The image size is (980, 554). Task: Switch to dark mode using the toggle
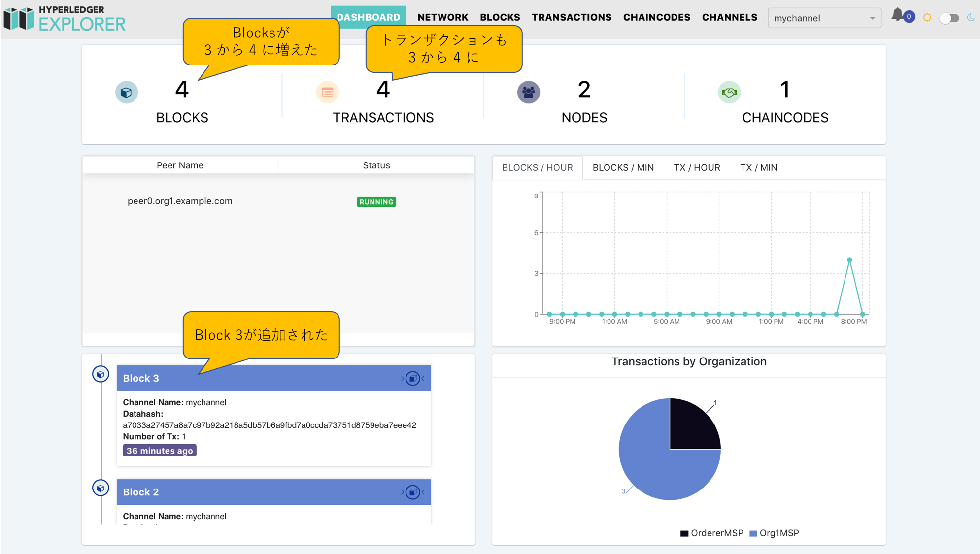point(949,17)
